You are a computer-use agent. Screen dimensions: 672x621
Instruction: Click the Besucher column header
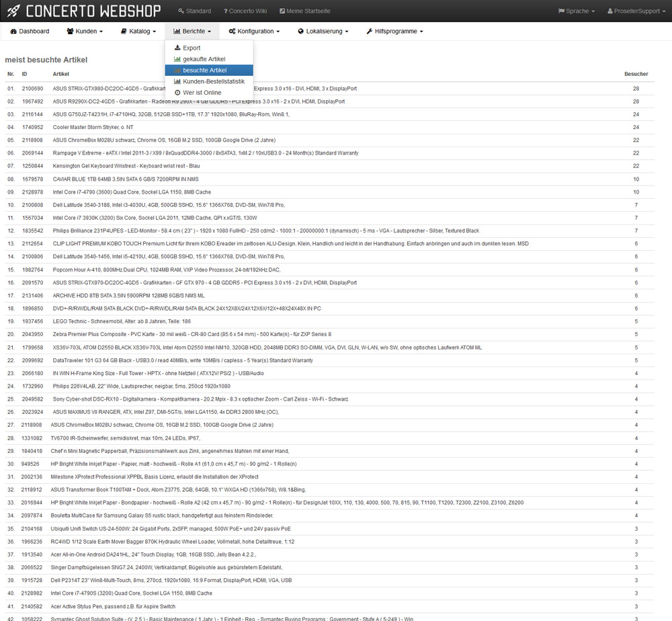point(636,74)
